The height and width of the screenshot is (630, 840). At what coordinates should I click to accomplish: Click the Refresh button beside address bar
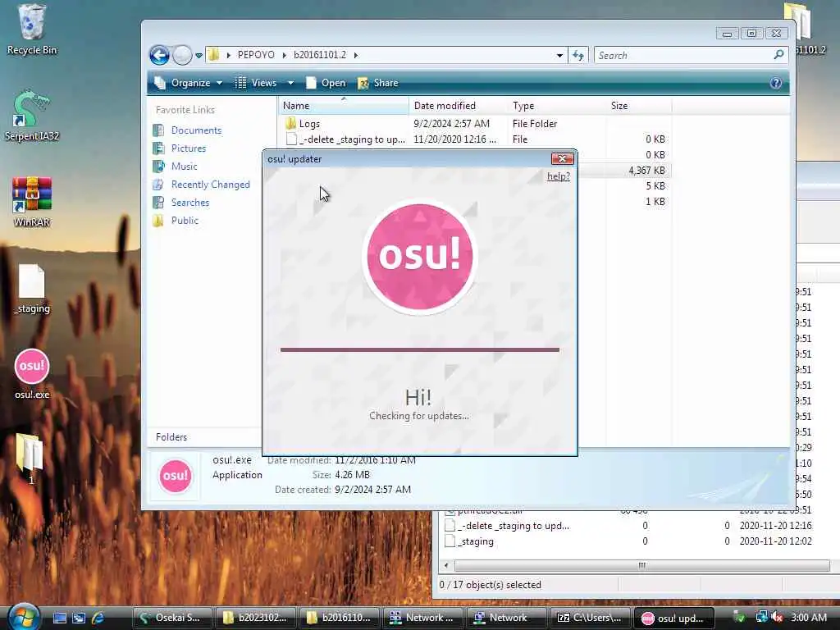pyautogui.click(x=578, y=55)
